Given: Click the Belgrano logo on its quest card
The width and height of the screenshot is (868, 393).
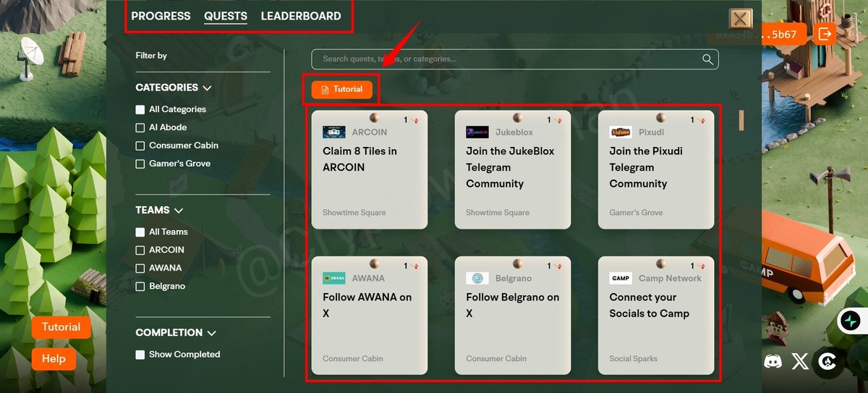Looking at the screenshot, I should pos(477,278).
